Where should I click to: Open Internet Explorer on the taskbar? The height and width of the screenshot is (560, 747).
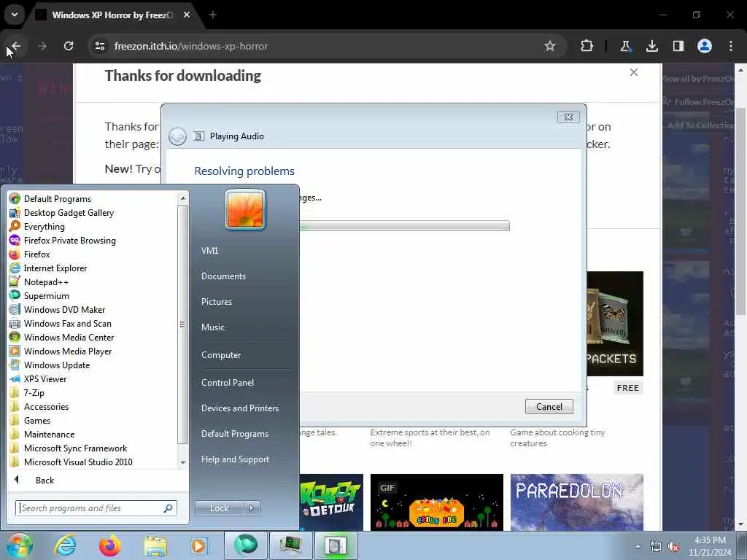65,545
